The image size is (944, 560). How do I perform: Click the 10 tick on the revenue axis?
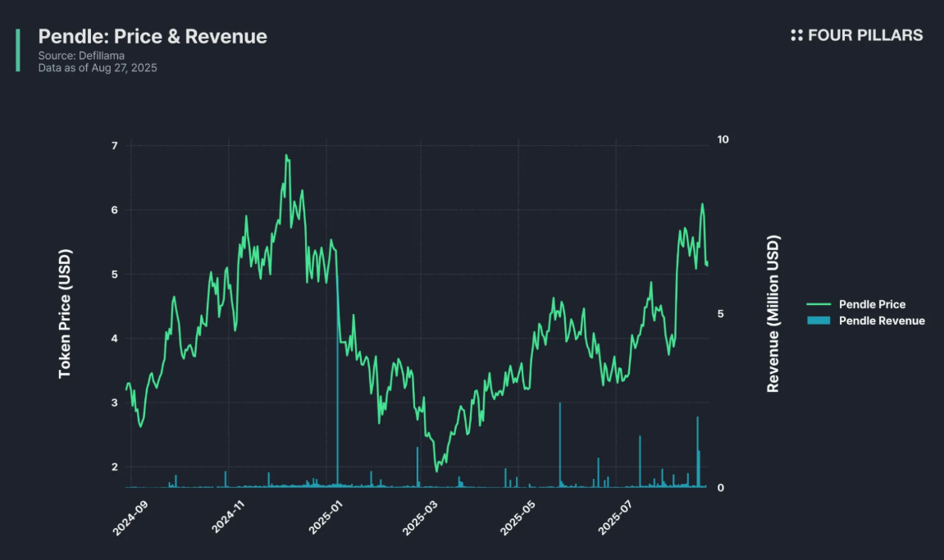(723, 139)
